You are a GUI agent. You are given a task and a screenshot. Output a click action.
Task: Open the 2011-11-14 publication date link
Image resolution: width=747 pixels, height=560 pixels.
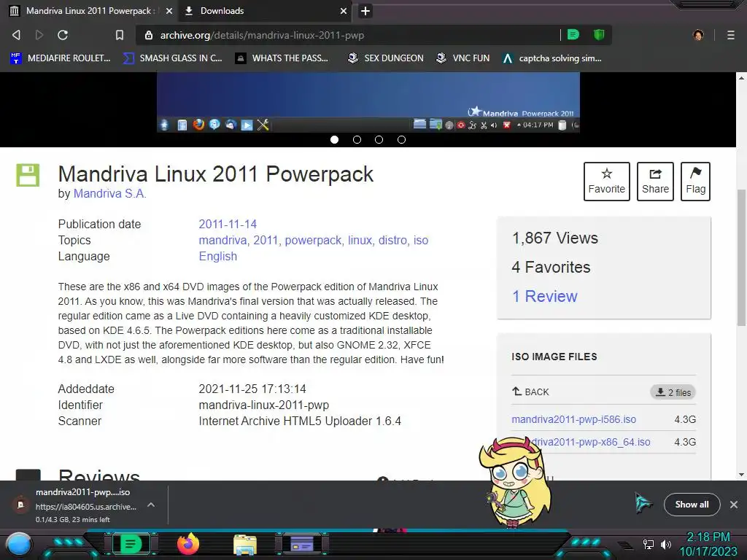[x=228, y=224]
